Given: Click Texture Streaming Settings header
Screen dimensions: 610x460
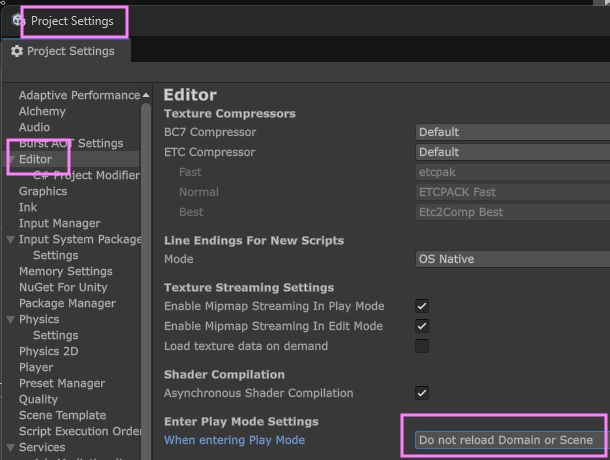Looking at the screenshot, I should pyautogui.click(x=249, y=287).
